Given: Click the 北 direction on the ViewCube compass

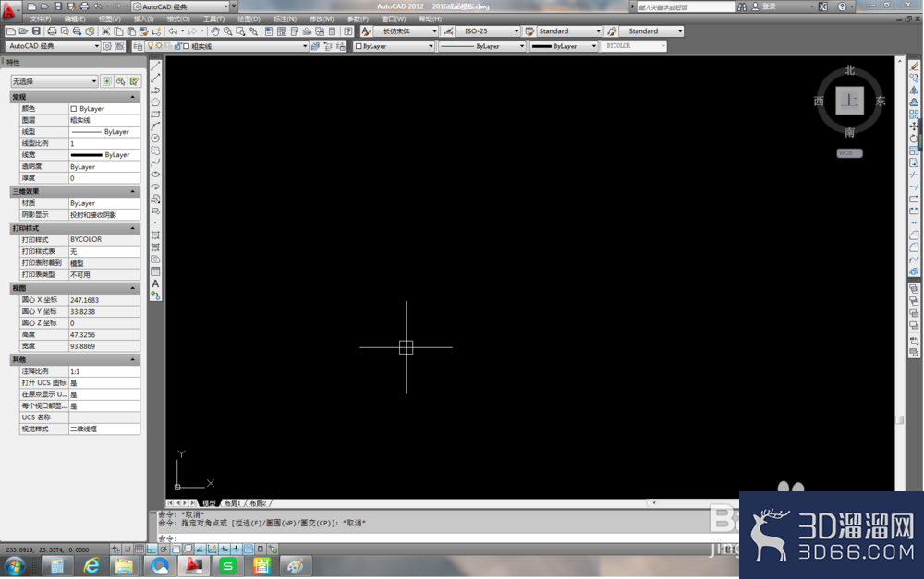Looking at the screenshot, I should [x=849, y=70].
